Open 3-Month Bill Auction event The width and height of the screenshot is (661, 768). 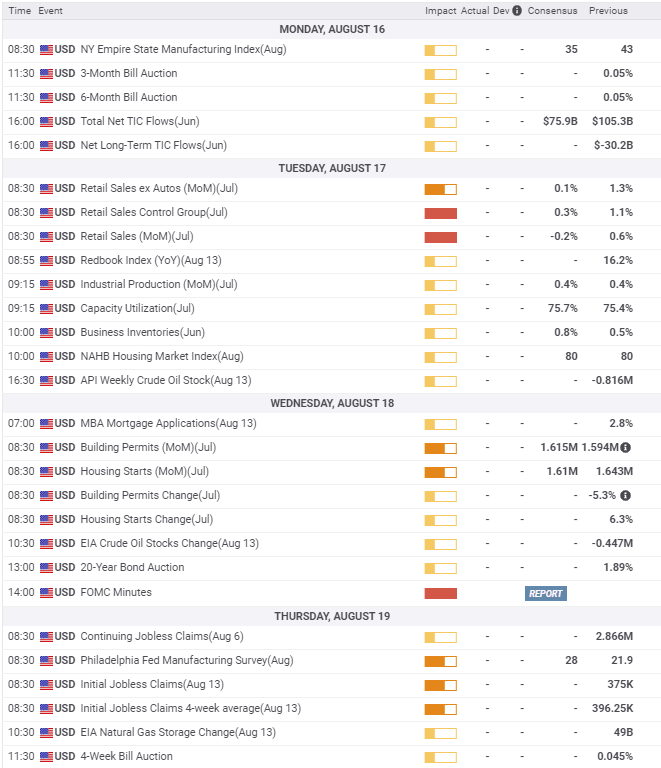point(129,73)
